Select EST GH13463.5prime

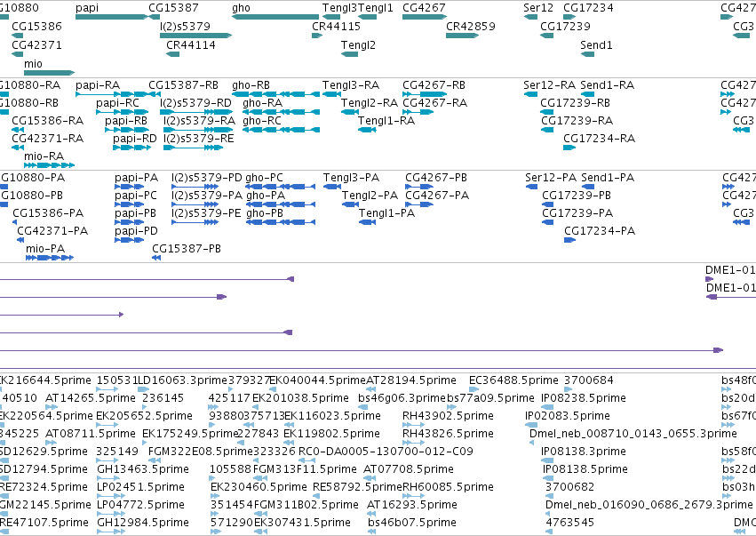pyautogui.click(x=108, y=478)
